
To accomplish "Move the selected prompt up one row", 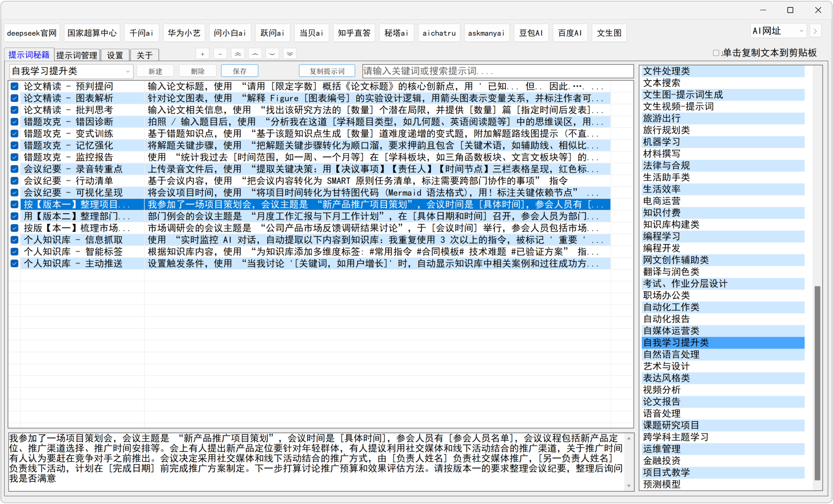I will [255, 54].
